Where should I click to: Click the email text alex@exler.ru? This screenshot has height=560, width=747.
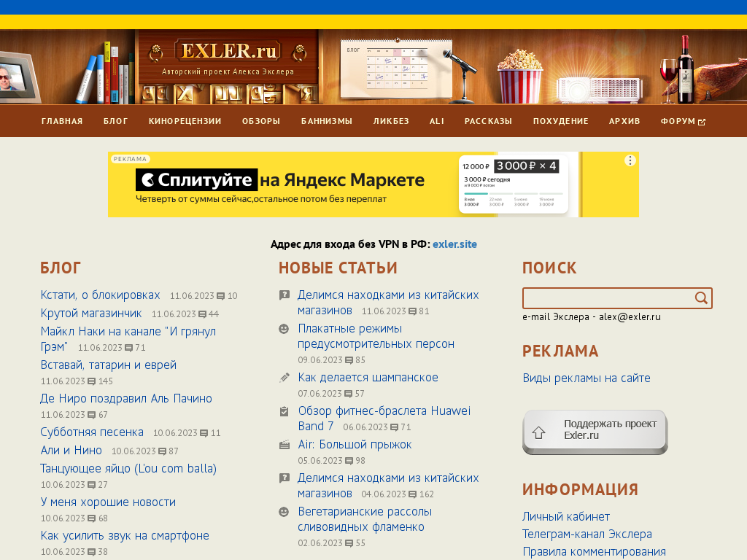(x=630, y=317)
